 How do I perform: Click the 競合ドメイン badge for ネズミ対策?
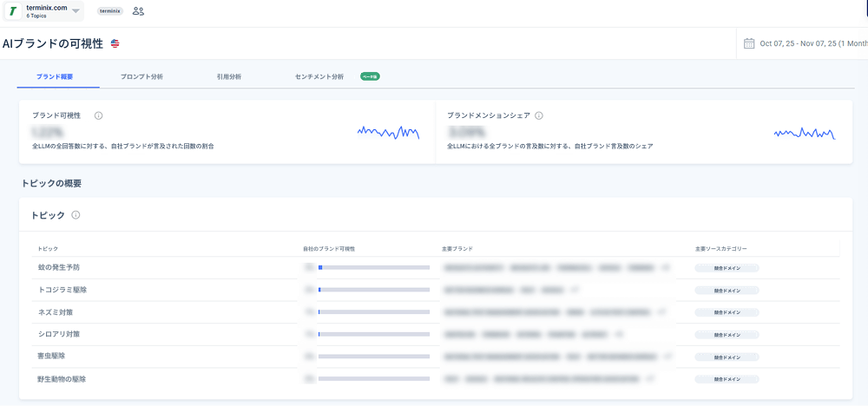pos(727,312)
